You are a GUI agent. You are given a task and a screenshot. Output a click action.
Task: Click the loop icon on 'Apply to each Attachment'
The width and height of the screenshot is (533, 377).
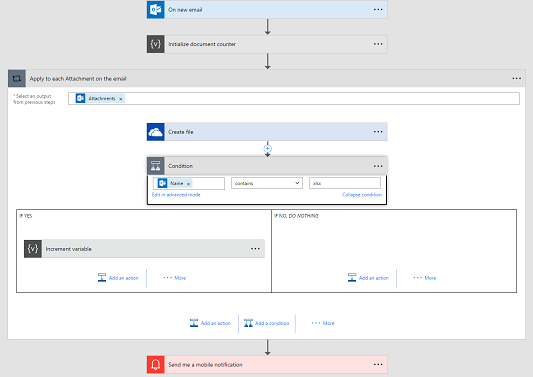[x=17, y=79]
